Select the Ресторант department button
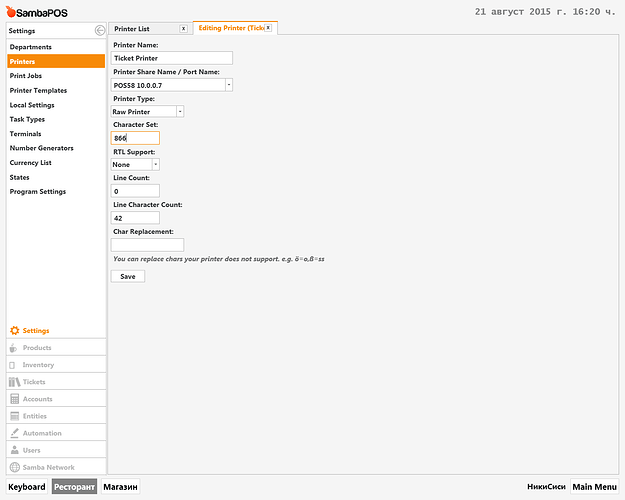This screenshot has width=625, height=500. (x=74, y=487)
